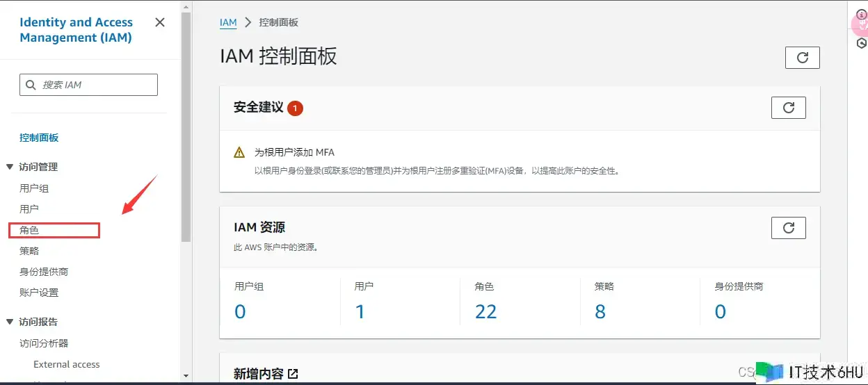Click the 为根用户添加 MFA recommendation

(294, 152)
